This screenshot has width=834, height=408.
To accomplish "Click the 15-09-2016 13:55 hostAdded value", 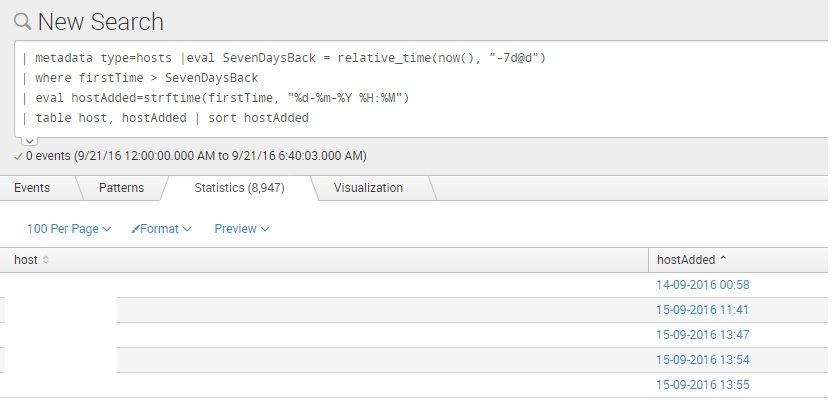I will pos(702,385).
